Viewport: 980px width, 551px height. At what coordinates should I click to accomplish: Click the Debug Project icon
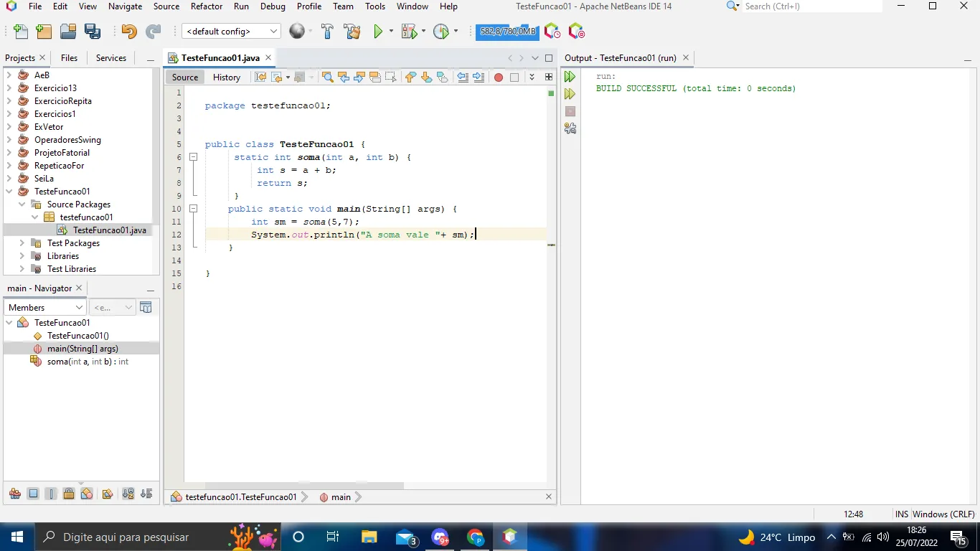(x=409, y=32)
